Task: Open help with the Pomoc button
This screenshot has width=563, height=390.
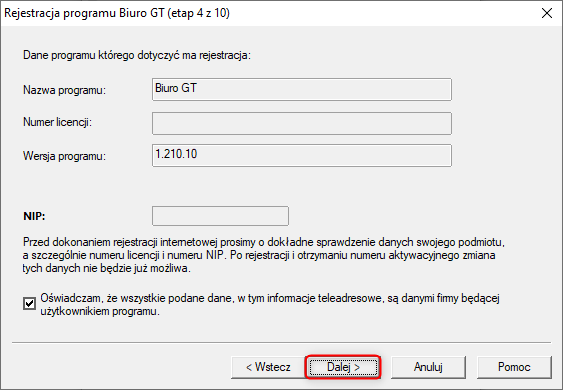Action: [x=514, y=367]
